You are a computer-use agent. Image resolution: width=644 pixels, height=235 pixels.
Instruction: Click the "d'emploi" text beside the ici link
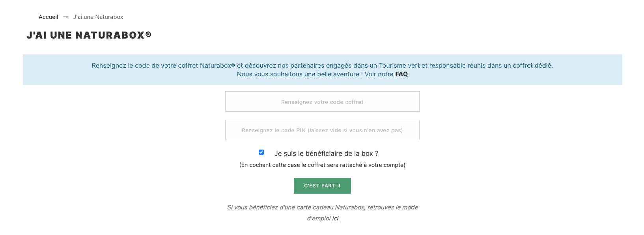tap(319, 218)
